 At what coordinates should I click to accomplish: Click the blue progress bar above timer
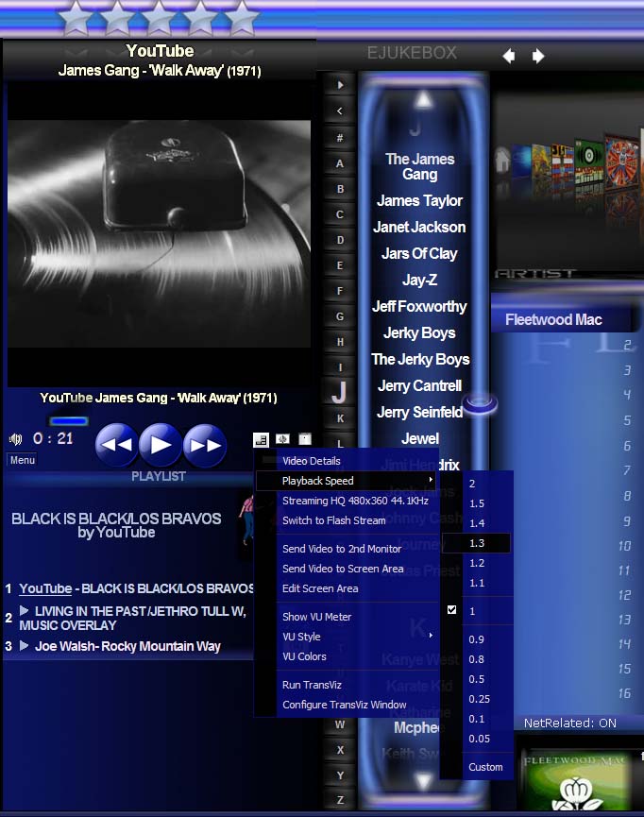click(69, 421)
